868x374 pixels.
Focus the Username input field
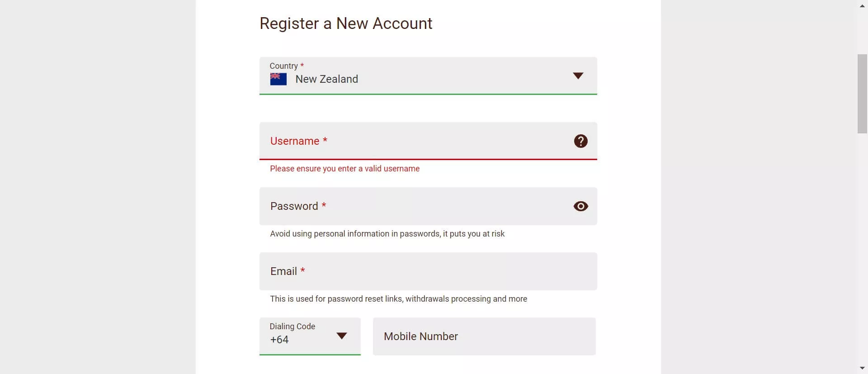pos(420,141)
